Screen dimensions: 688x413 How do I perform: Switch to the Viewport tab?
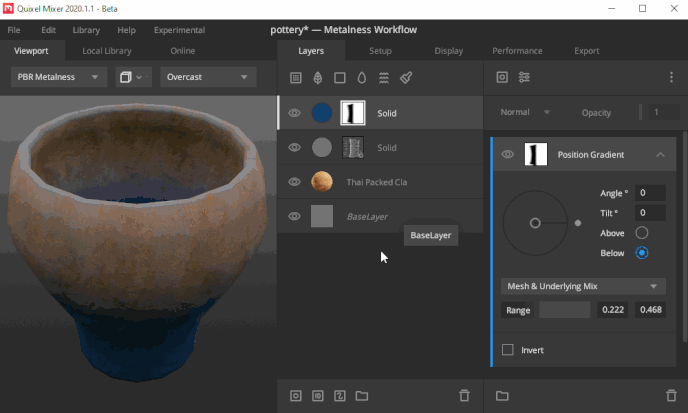(x=31, y=50)
